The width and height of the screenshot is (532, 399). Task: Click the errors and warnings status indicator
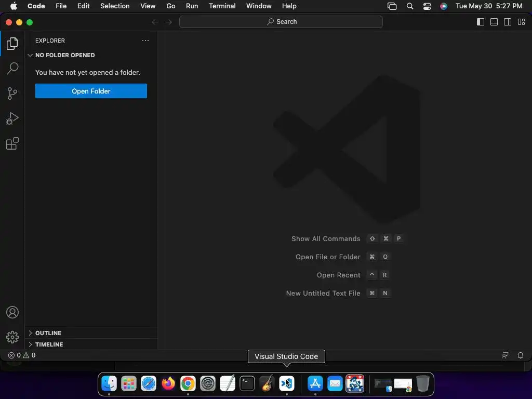[x=22, y=355]
